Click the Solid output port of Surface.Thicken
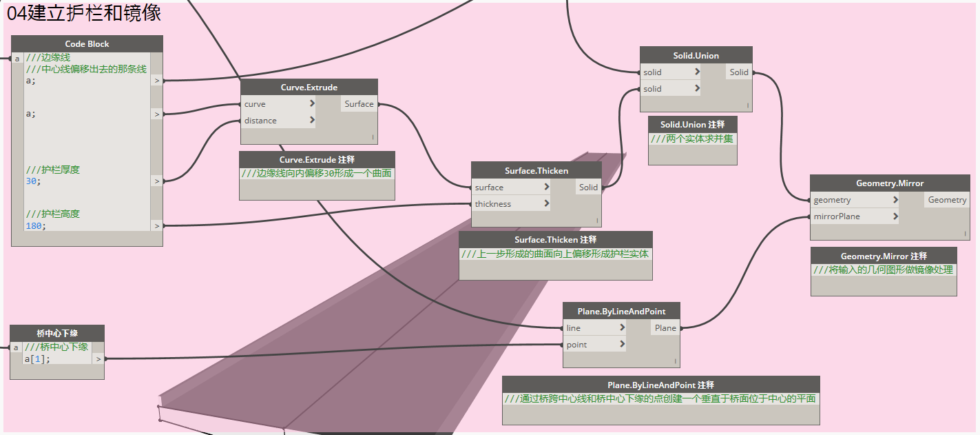 [x=589, y=188]
